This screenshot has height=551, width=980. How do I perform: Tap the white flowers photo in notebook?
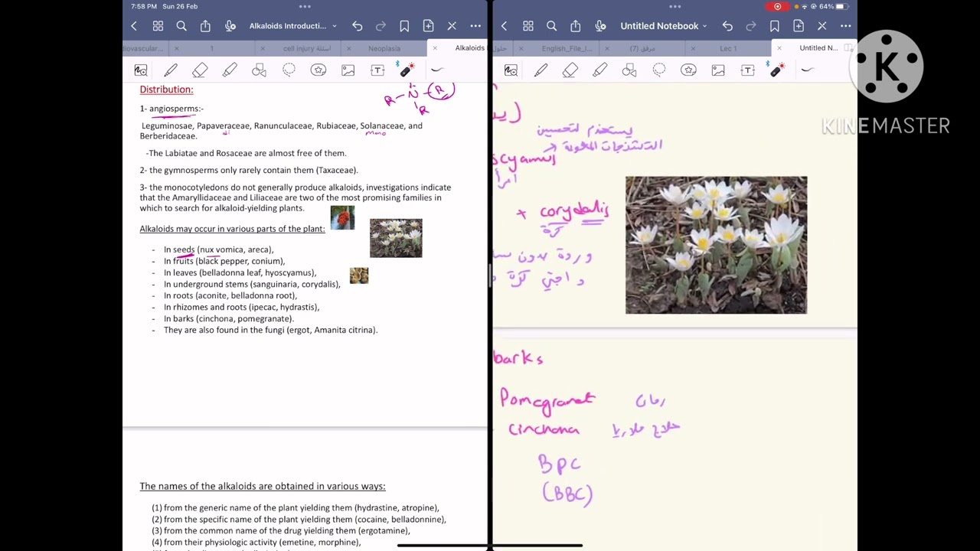pyautogui.click(x=716, y=245)
